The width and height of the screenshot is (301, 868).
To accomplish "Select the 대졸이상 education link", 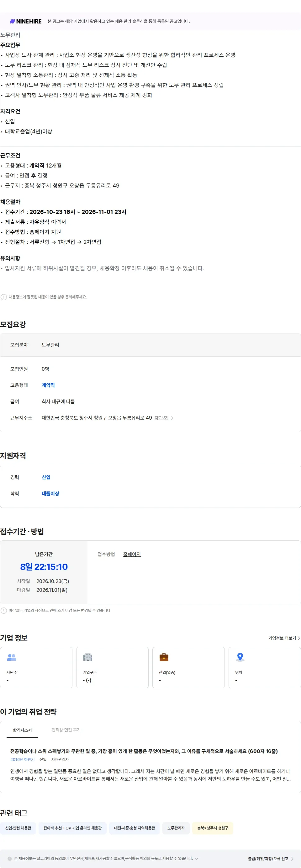I will click(x=50, y=493).
